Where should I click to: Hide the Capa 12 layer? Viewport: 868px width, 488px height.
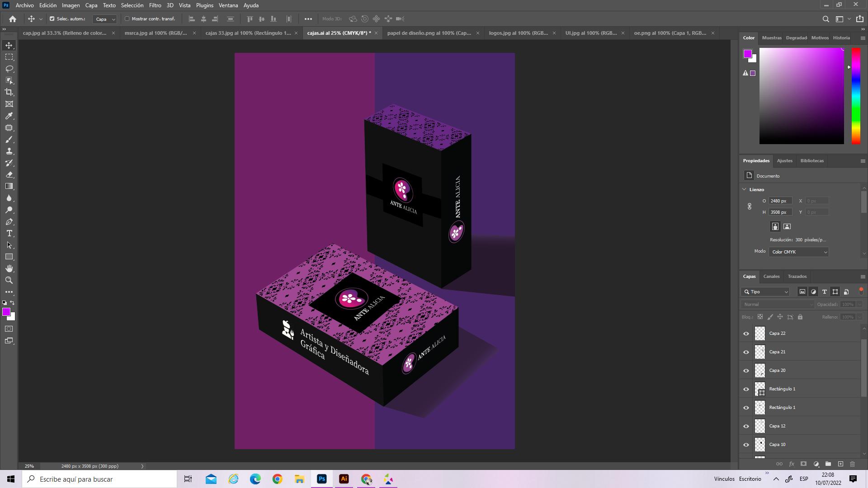coord(746,426)
